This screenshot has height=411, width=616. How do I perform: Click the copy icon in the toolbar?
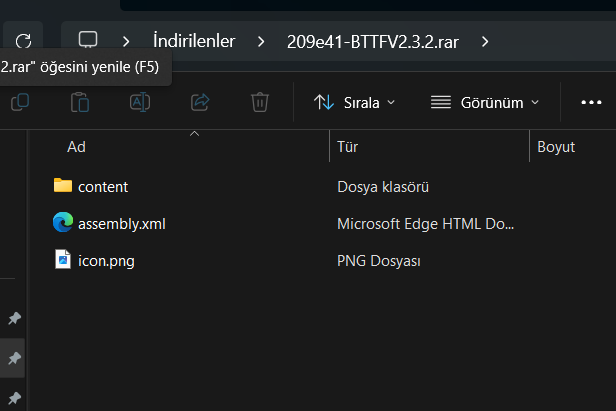pos(19,102)
